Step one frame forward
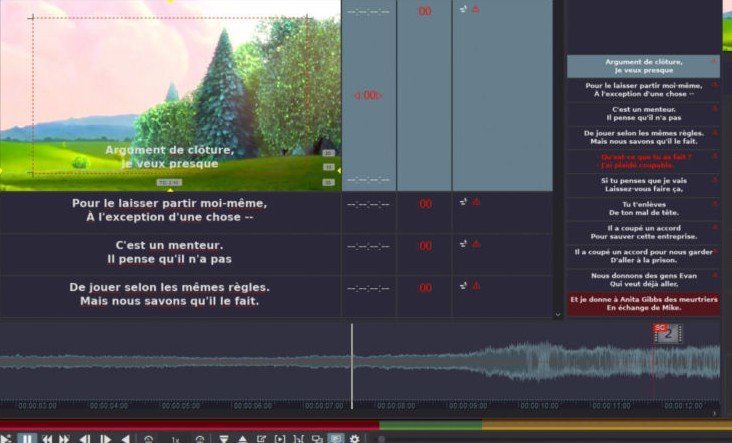 (105, 438)
